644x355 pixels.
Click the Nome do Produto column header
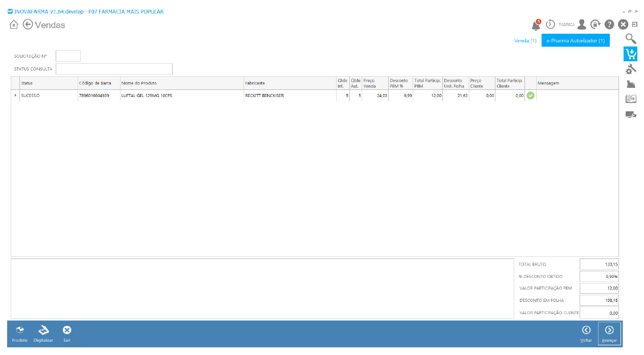click(182, 83)
